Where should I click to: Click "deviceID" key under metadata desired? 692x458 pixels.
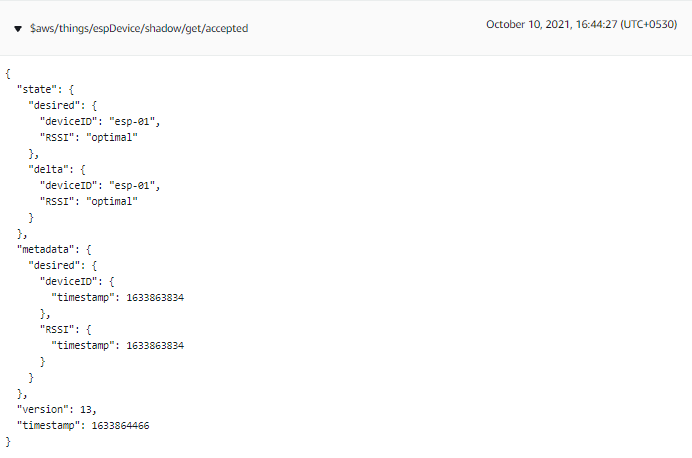click(x=68, y=282)
